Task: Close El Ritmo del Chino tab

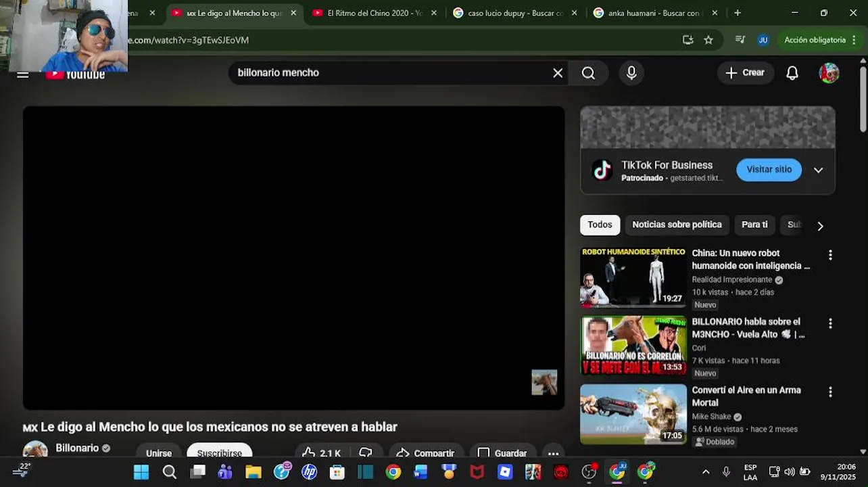Action: tap(433, 13)
